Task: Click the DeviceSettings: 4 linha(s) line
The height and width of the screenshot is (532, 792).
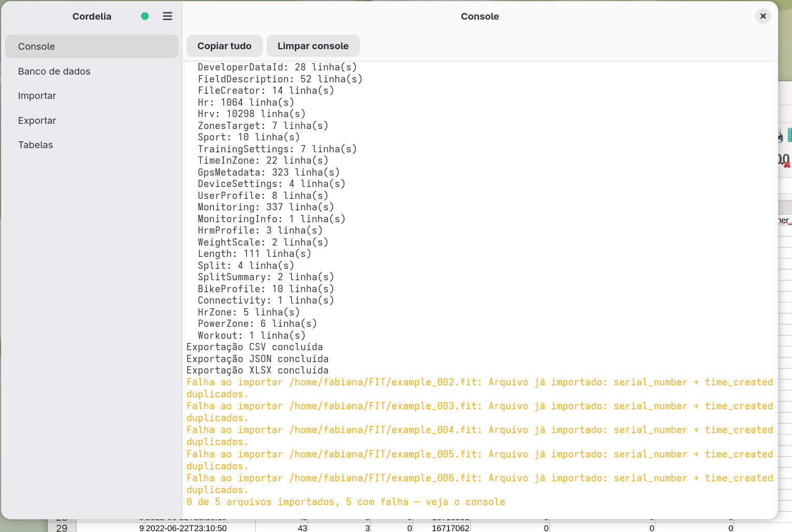Action: point(271,184)
